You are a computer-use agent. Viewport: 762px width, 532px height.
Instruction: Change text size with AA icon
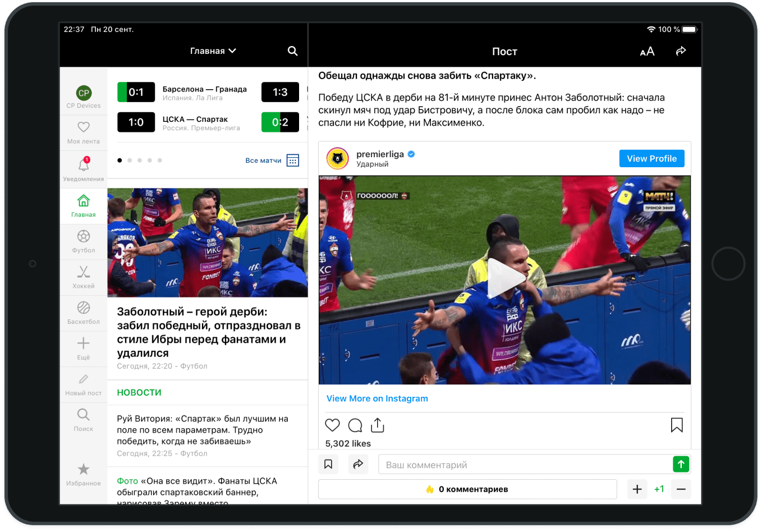pyautogui.click(x=647, y=52)
